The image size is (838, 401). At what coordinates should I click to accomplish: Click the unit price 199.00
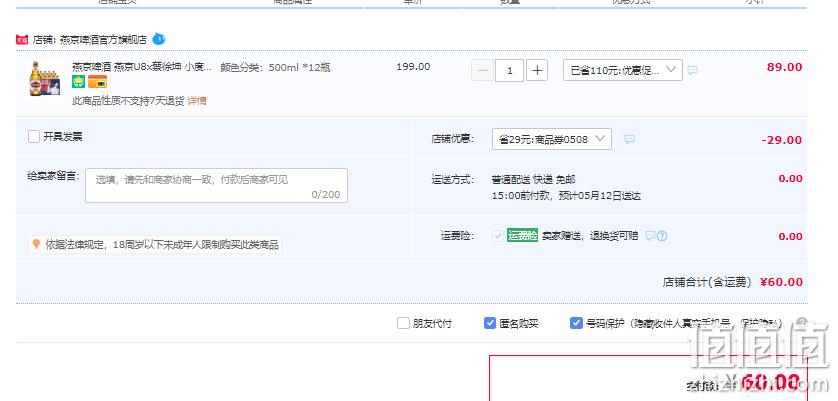pos(413,67)
